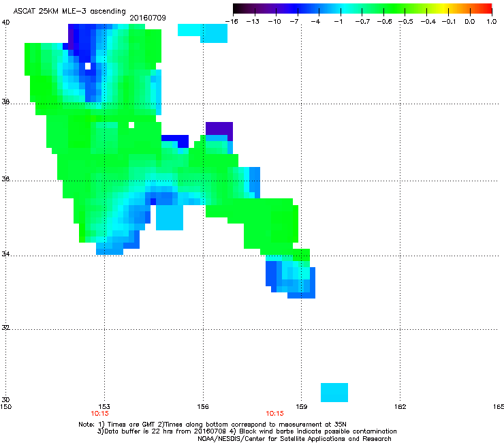Click the longitude axis label 156

203,407
